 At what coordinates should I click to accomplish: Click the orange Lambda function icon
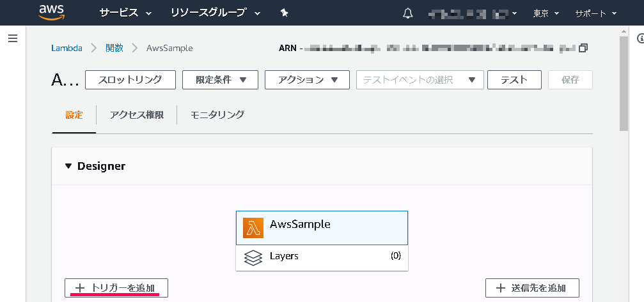point(253,228)
